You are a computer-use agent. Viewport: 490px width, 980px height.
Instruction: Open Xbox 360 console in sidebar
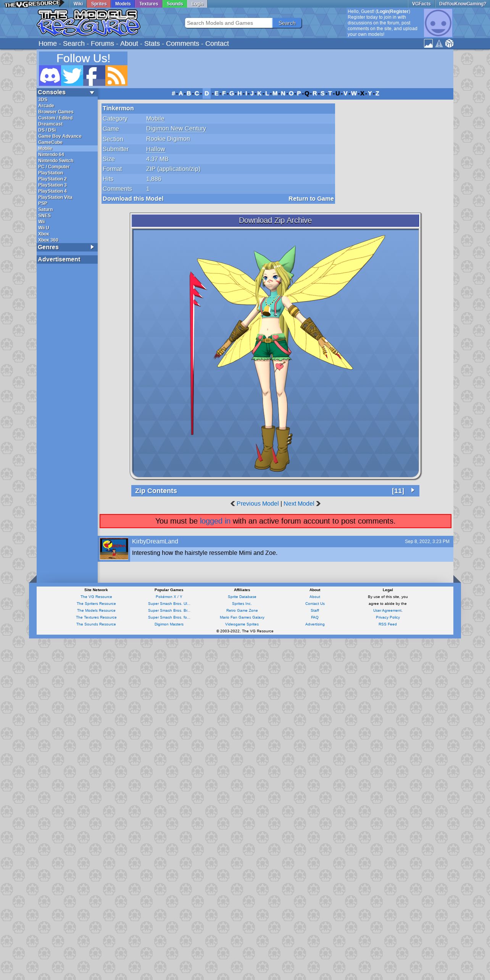(x=48, y=240)
